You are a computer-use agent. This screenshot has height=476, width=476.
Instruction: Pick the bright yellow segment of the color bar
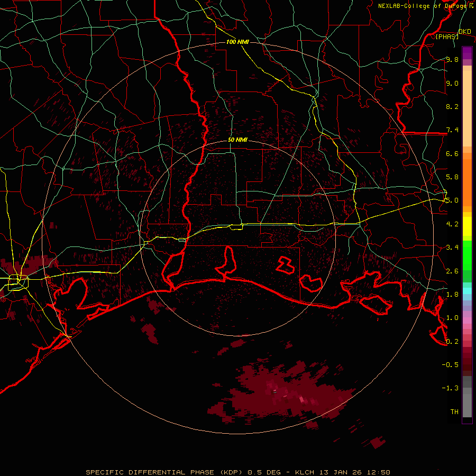pyautogui.click(x=467, y=226)
